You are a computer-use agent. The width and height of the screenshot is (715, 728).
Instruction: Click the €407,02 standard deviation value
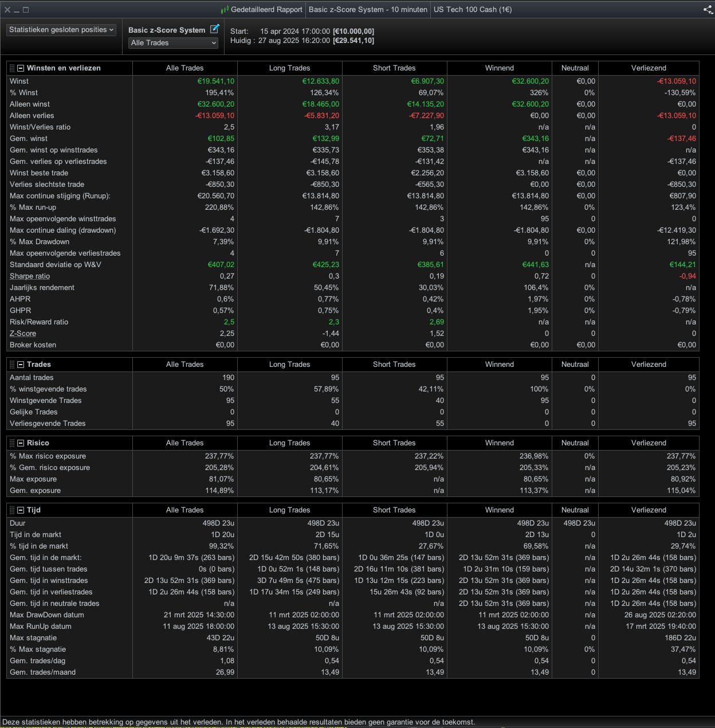point(221,265)
